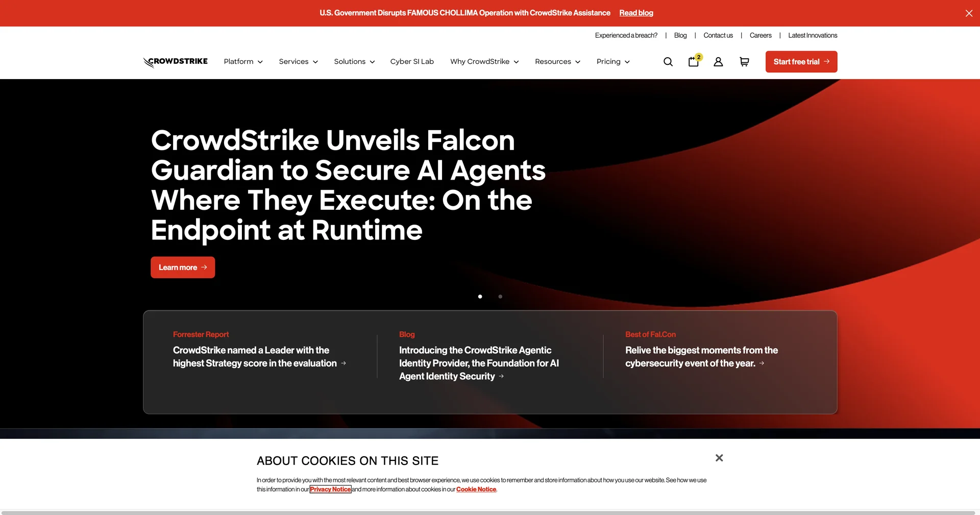This screenshot has width=980, height=515.
Task: Open Latest Innovations link
Action: (x=813, y=35)
